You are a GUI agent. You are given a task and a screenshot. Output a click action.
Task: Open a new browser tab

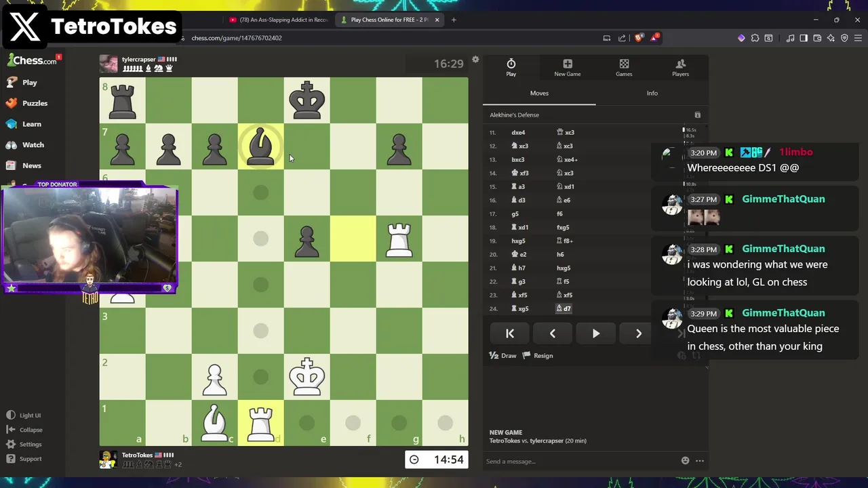click(x=454, y=20)
